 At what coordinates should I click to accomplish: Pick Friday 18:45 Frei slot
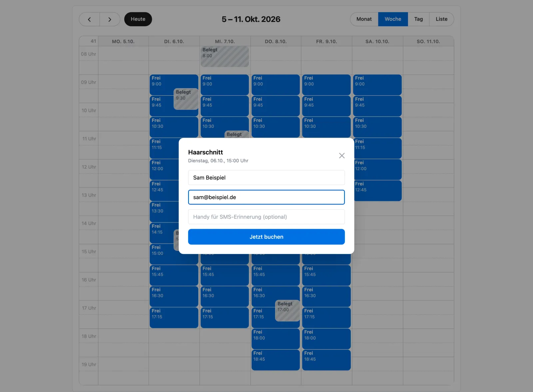point(326,360)
